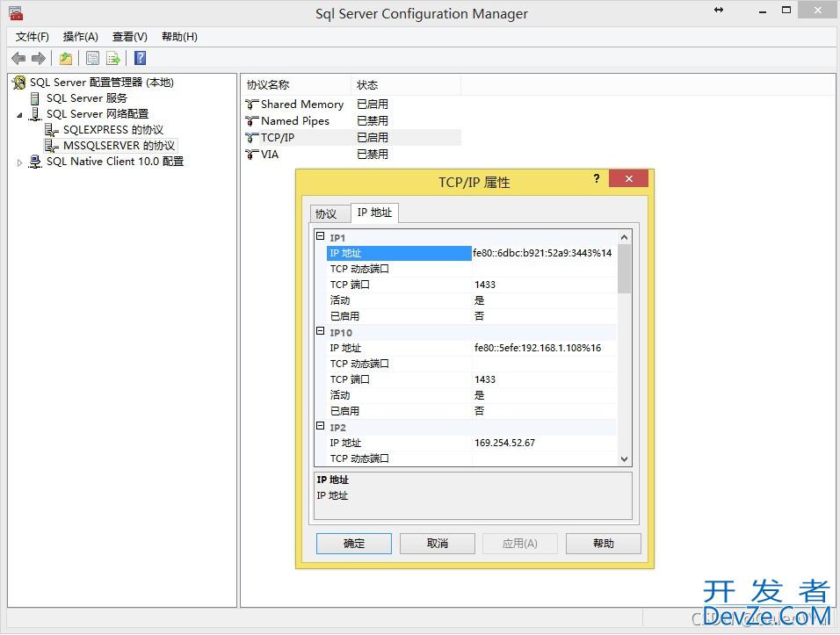Screen dimensions: 840x635
Task: Select the Shared Memory protocol row
Action: coord(352,105)
